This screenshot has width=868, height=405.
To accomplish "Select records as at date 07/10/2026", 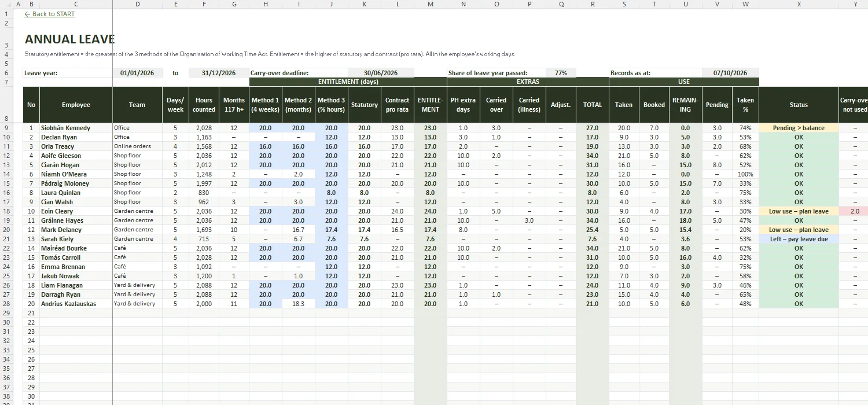I will 730,73.
